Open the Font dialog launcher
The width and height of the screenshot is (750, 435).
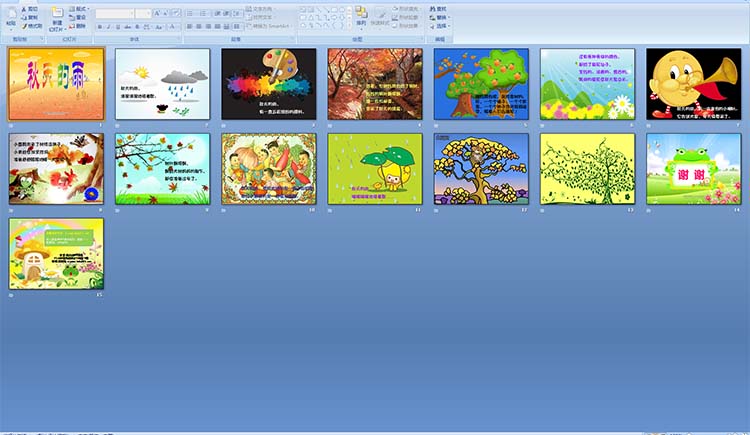[179, 39]
